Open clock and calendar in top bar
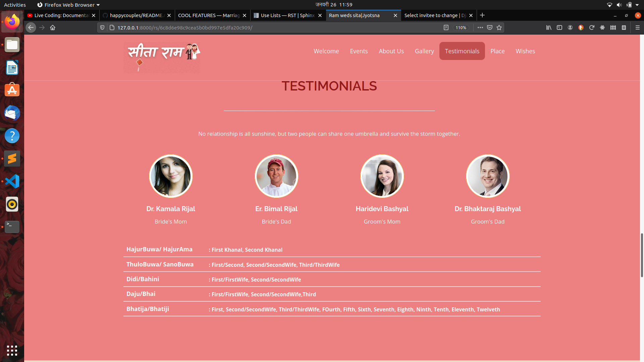This screenshot has width=644, height=362. coord(334,5)
